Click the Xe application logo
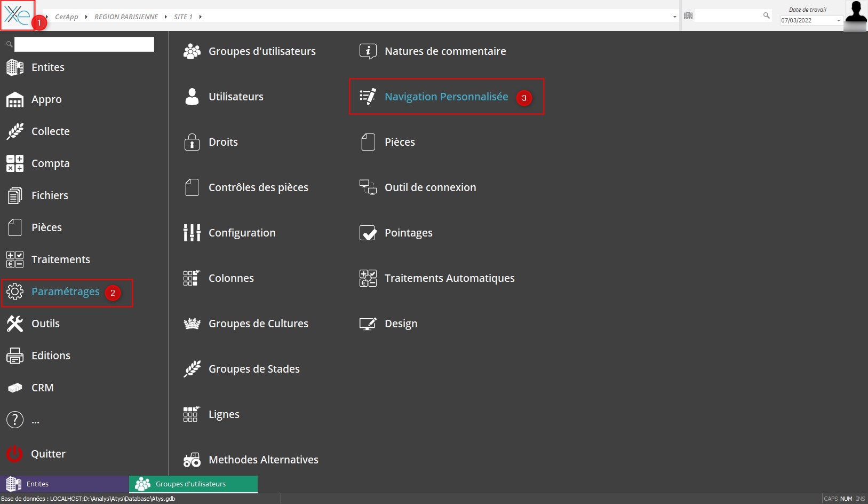This screenshot has height=504, width=868. (x=18, y=15)
